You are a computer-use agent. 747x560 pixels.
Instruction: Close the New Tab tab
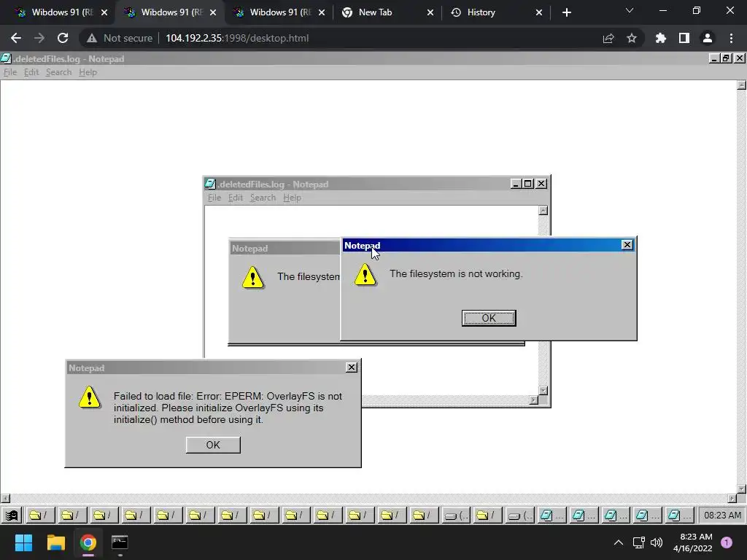[x=430, y=12]
